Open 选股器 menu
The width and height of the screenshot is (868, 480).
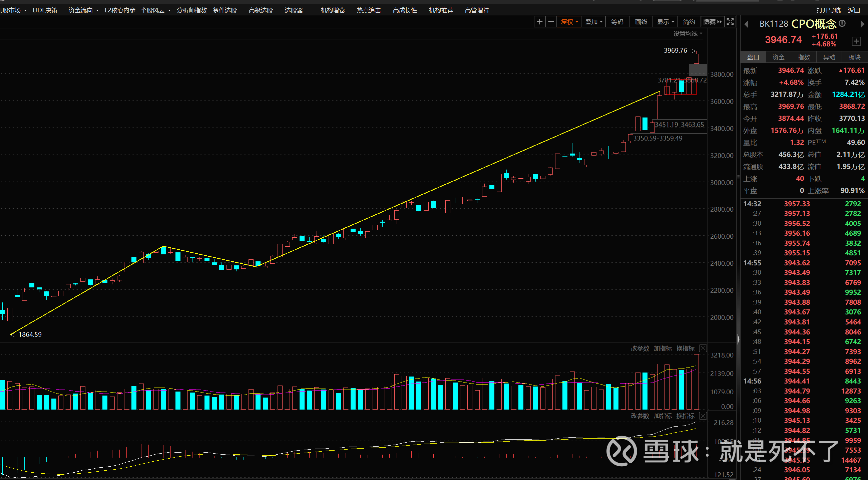click(x=294, y=10)
